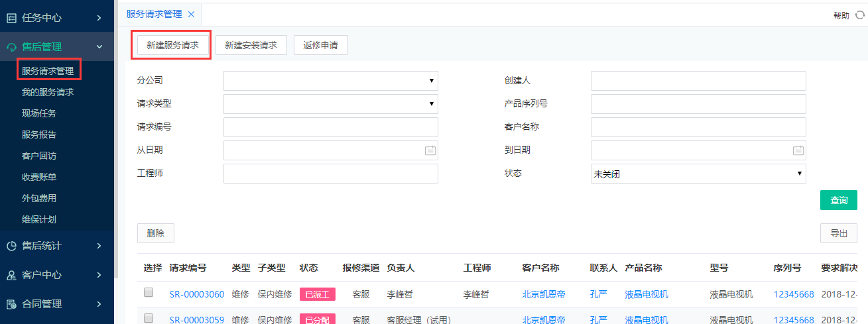Image resolution: width=868 pixels, height=324 pixels.
Task: Click the Customer Center person icon
Action: tap(11, 275)
